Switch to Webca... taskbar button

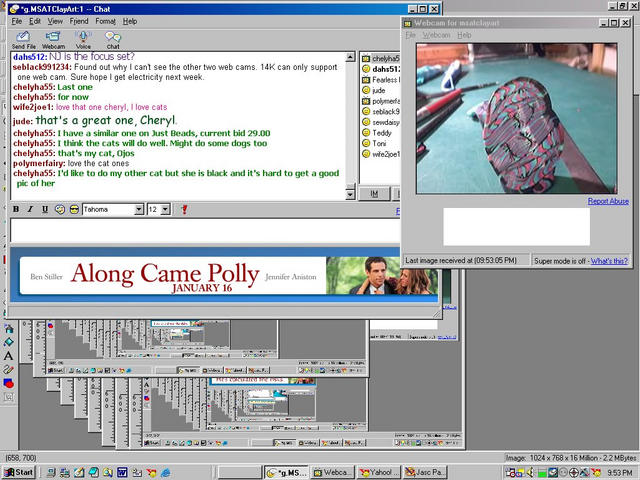tap(333, 472)
